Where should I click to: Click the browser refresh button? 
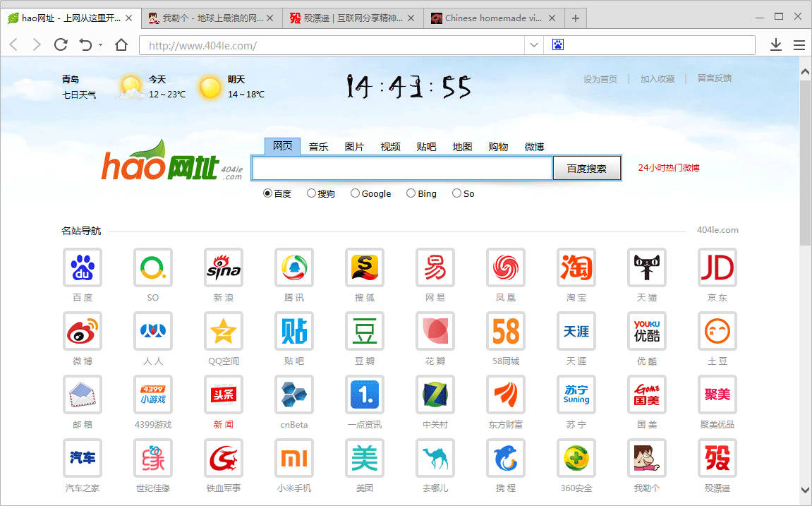click(61, 45)
